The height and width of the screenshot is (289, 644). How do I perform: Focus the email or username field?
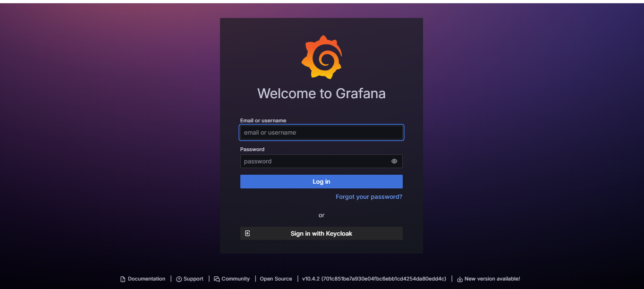321,133
